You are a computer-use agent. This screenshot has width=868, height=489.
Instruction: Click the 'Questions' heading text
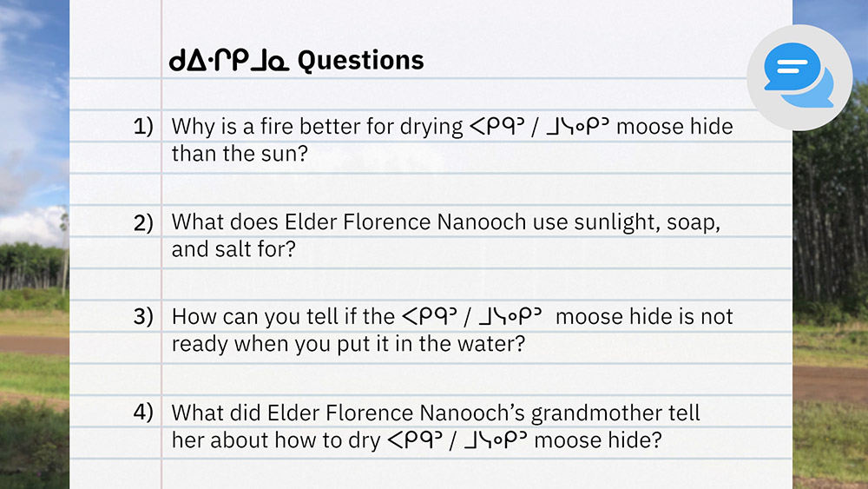[360, 60]
